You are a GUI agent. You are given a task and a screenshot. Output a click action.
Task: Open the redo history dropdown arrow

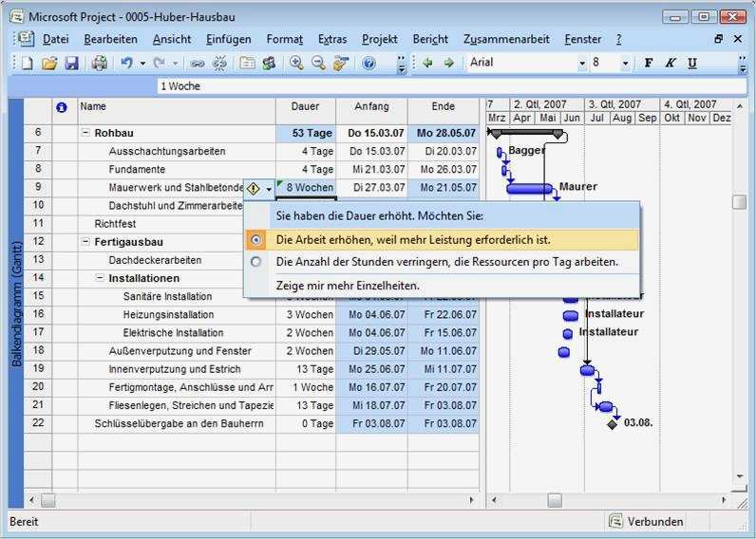[175, 63]
